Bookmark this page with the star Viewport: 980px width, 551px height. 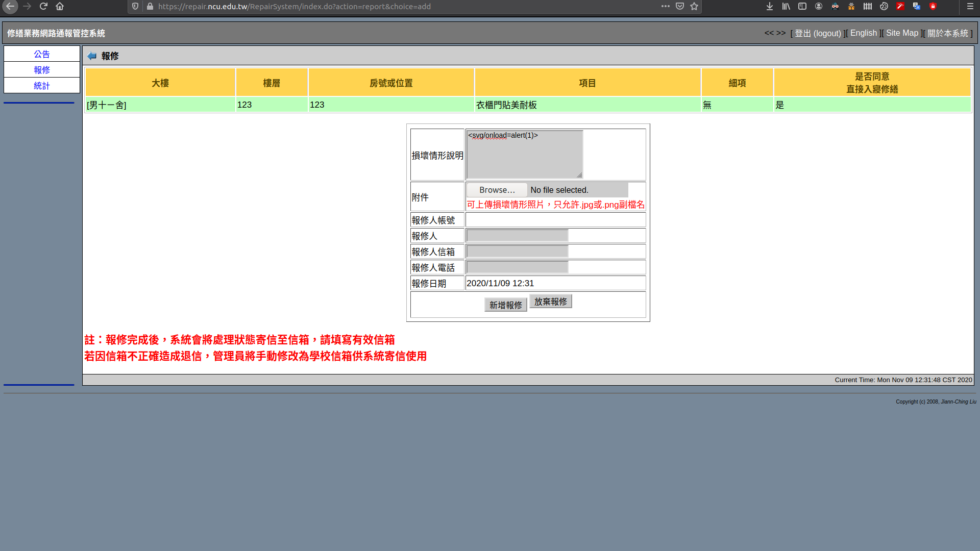point(694,6)
